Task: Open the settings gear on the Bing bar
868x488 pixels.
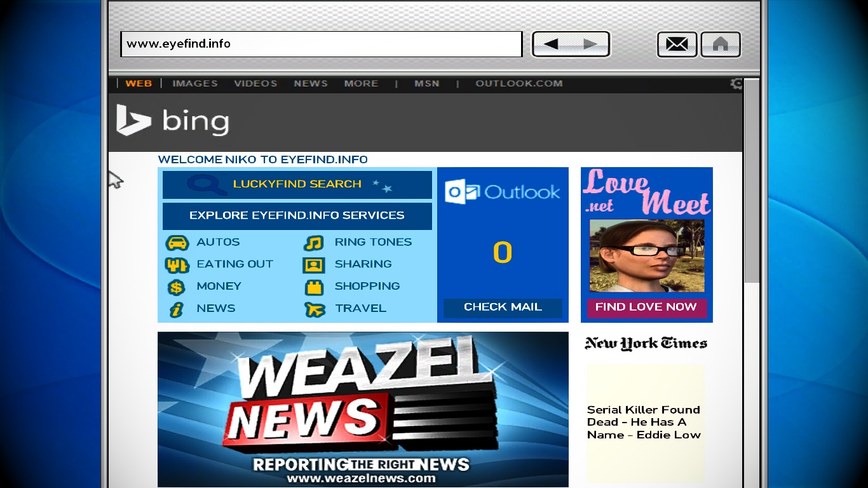Action: (736, 83)
